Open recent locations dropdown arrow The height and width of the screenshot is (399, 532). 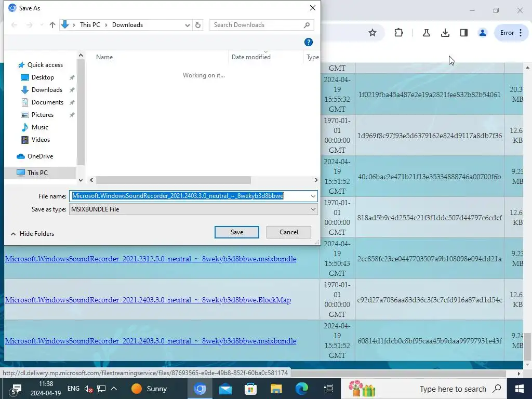coord(42,25)
